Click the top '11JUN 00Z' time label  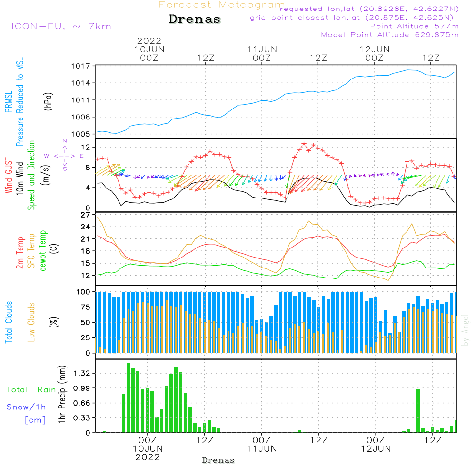262,53
